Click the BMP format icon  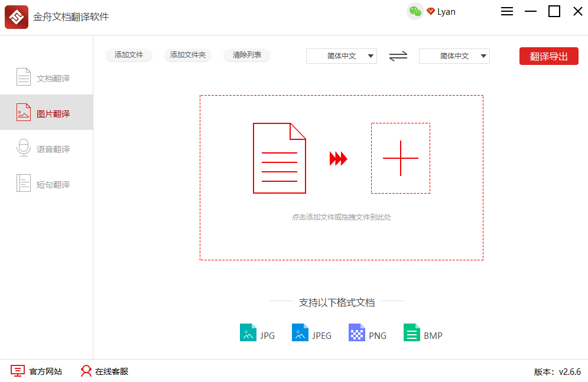(x=412, y=333)
